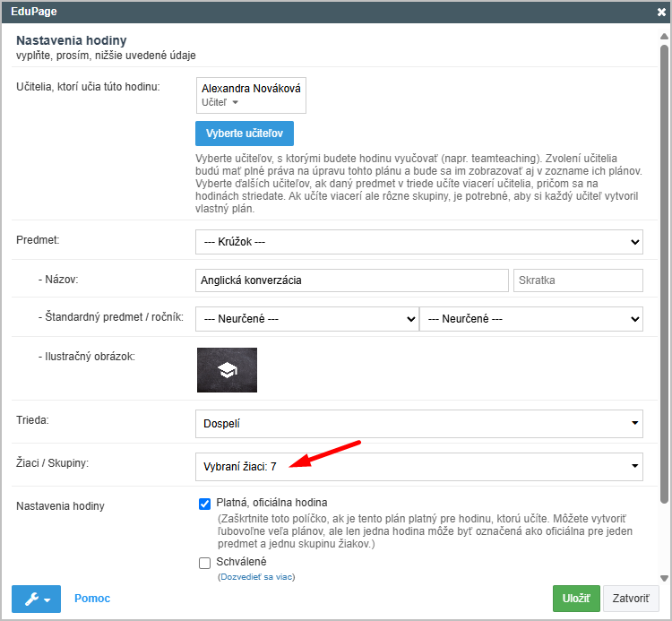This screenshot has height=621, width=672.
Task: Open the Predmet Krúžok dropdown
Action: 418,242
